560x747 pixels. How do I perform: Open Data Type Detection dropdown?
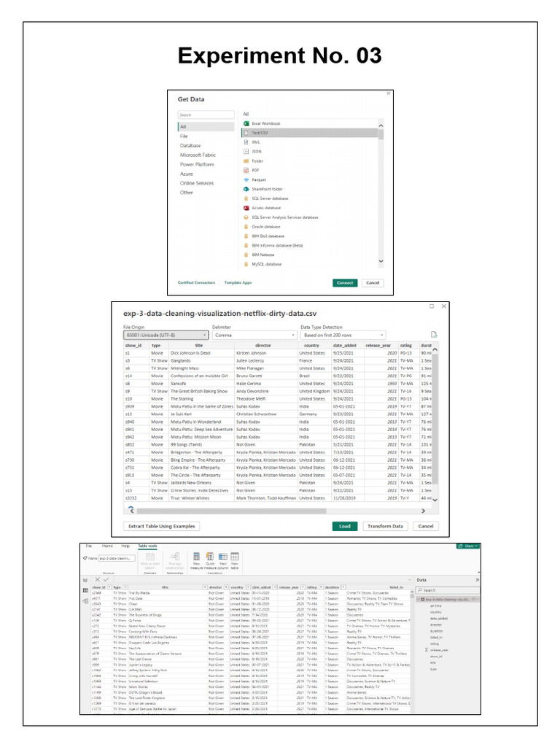(x=343, y=335)
